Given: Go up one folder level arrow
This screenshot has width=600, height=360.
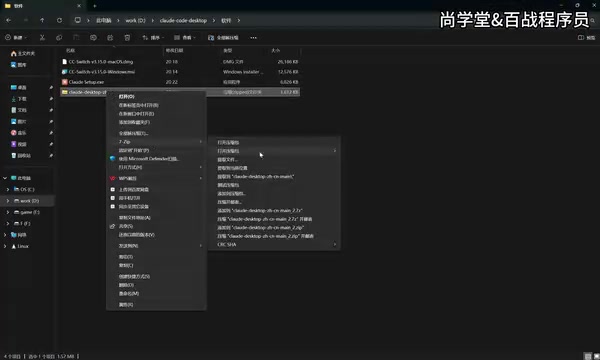Looking at the screenshot, I should (x=42, y=20).
